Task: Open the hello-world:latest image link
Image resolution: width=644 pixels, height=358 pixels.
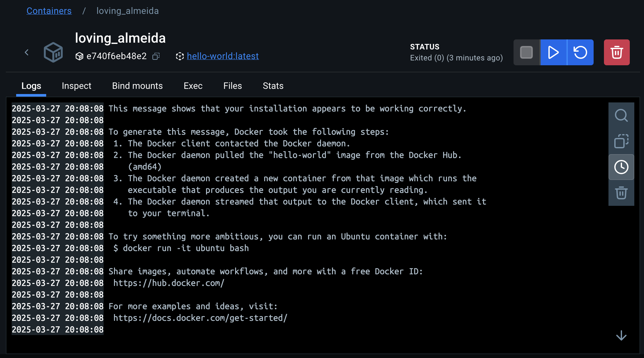Action: click(223, 56)
